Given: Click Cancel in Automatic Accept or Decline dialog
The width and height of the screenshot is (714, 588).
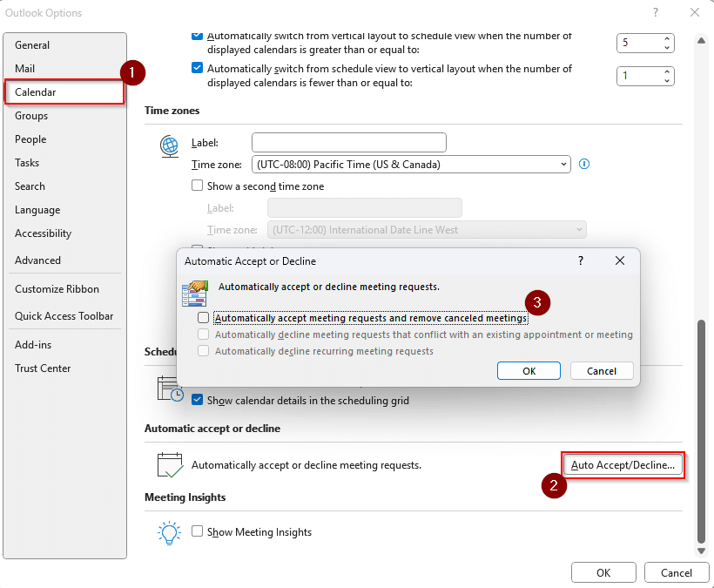Looking at the screenshot, I should pyautogui.click(x=602, y=371).
